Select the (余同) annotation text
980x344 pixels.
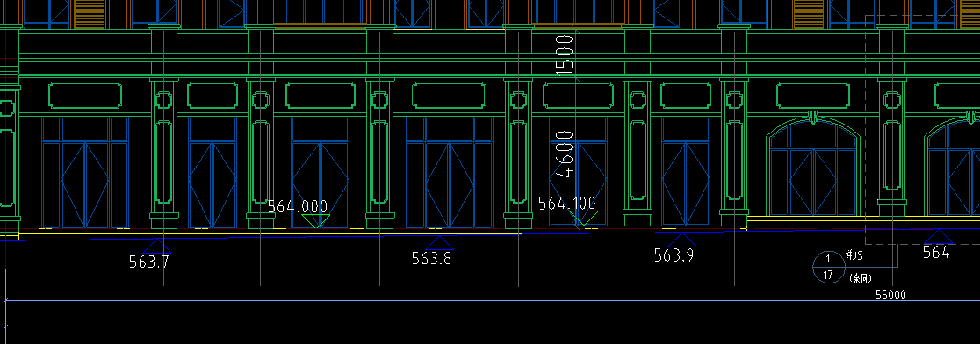861,277
